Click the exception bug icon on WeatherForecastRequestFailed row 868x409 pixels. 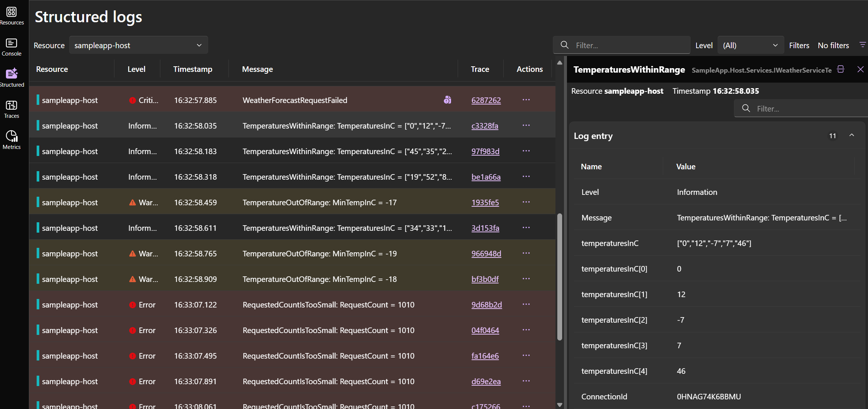point(447,100)
